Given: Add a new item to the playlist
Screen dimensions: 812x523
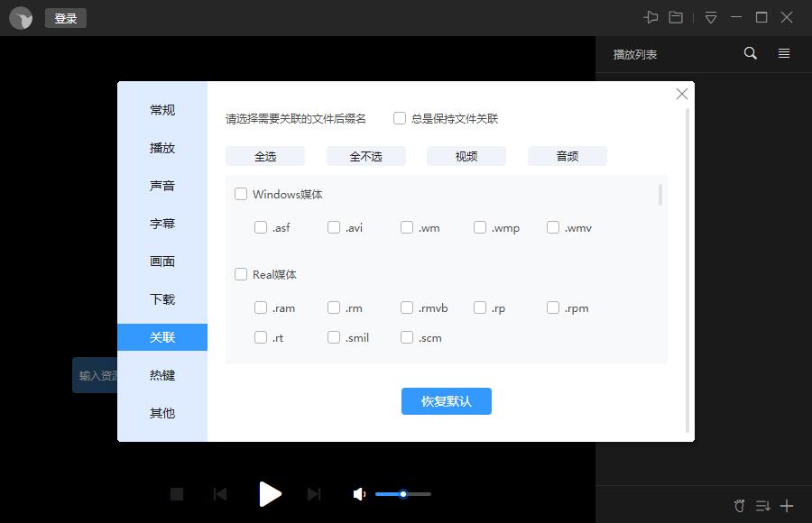Looking at the screenshot, I should point(786,506).
